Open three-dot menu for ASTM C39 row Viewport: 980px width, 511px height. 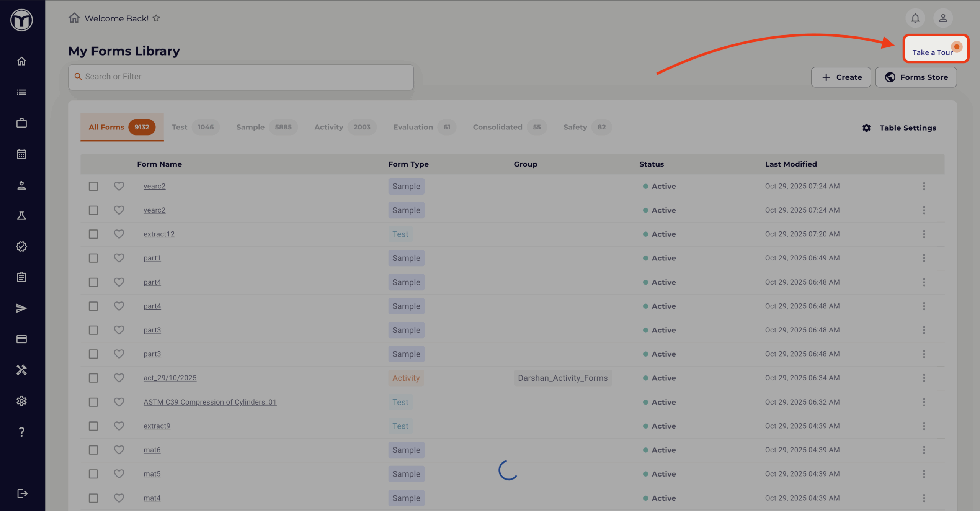924,402
